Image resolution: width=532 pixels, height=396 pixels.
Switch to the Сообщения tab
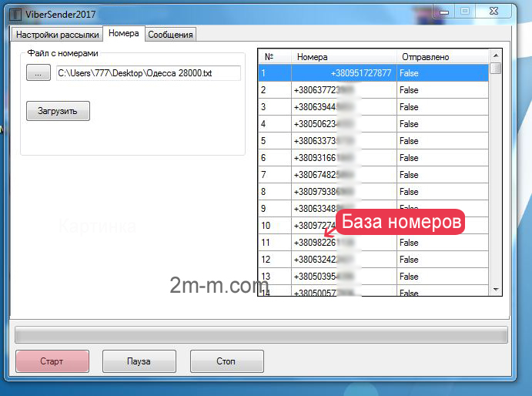click(x=171, y=35)
